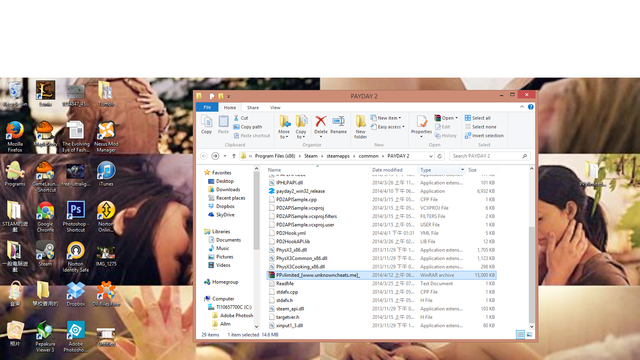Click the common breadcrumb segment

368,156
